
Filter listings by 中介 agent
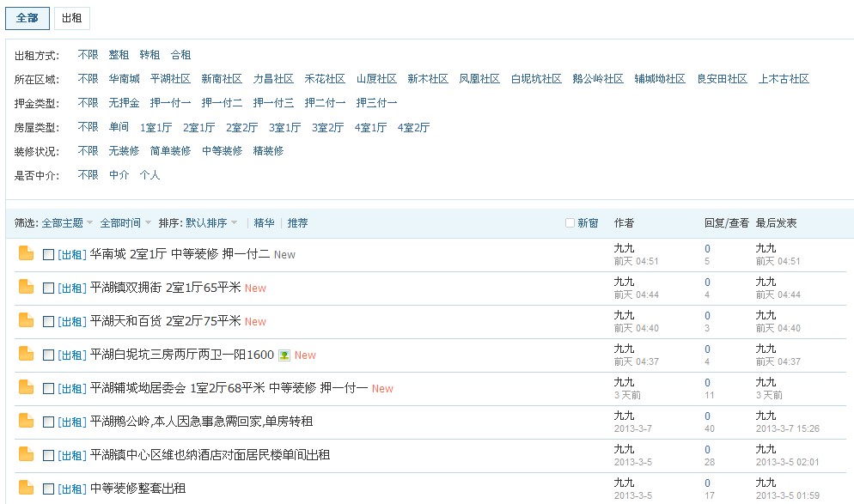[119, 175]
